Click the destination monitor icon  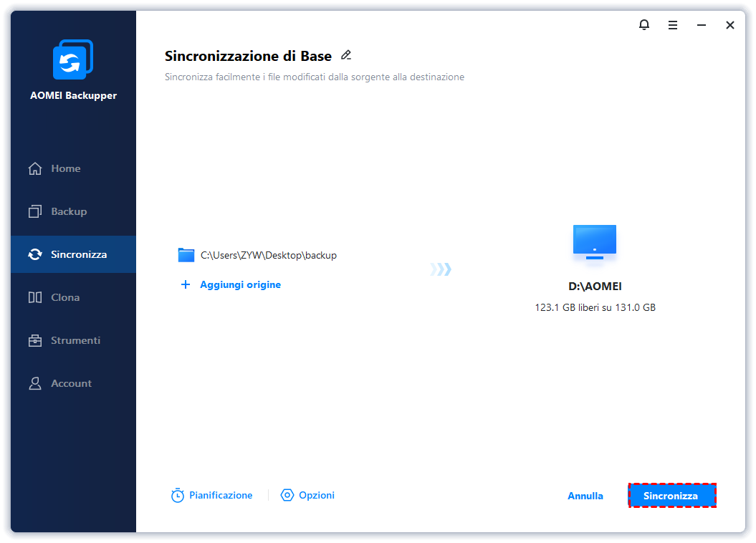595,242
